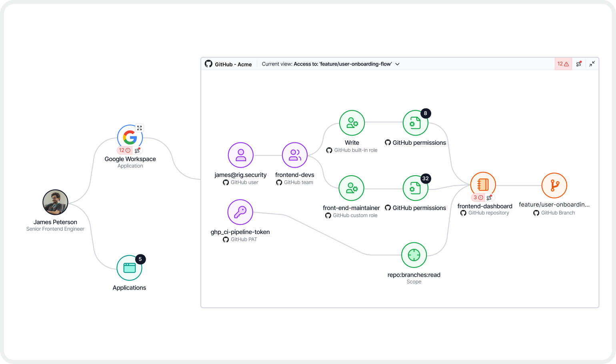Viewport: 616px width, 364px height.
Task: Select the ghp_ci-pipeline-token PAT key node
Action: pyautogui.click(x=240, y=212)
